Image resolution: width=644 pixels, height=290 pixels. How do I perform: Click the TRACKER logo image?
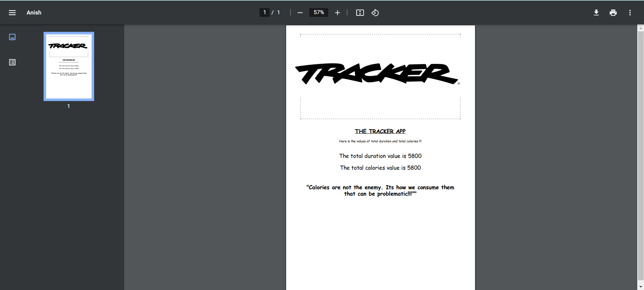[377, 74]
